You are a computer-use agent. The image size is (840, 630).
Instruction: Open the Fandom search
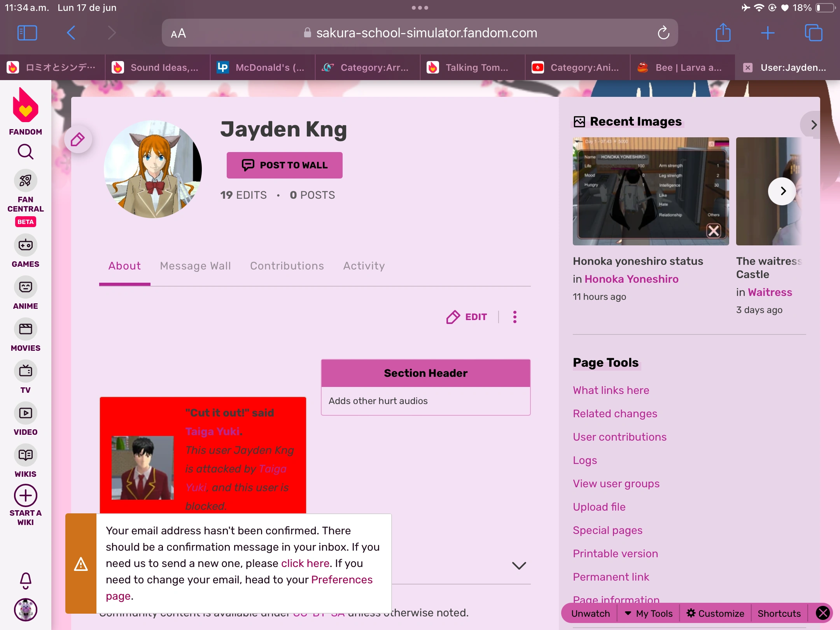point(25,152)
